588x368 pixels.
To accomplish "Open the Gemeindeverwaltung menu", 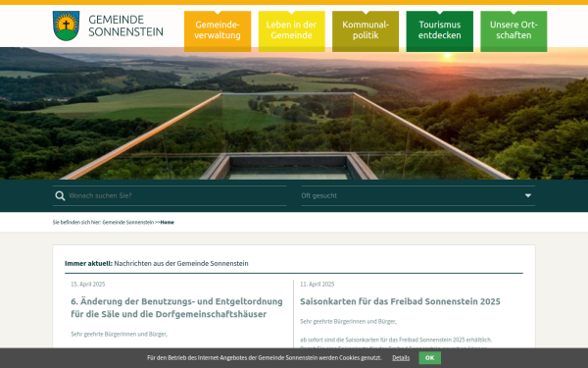I will click(x=218, y=31).
